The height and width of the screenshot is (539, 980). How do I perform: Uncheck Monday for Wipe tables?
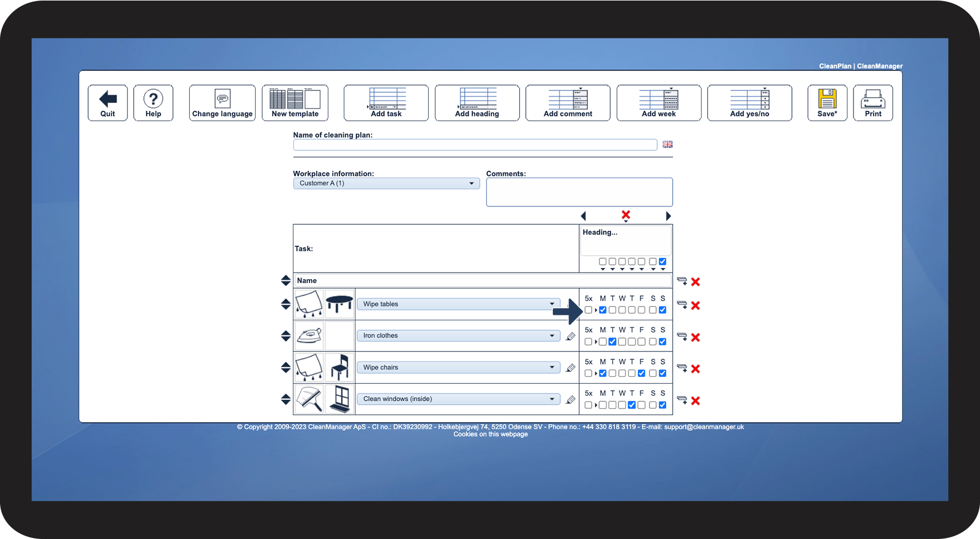tap(603, 310)
